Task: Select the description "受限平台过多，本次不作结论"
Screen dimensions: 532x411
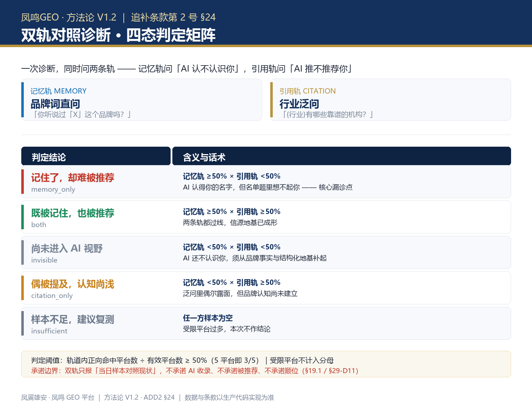Action: pyautogui.click(x=227, y=329)
